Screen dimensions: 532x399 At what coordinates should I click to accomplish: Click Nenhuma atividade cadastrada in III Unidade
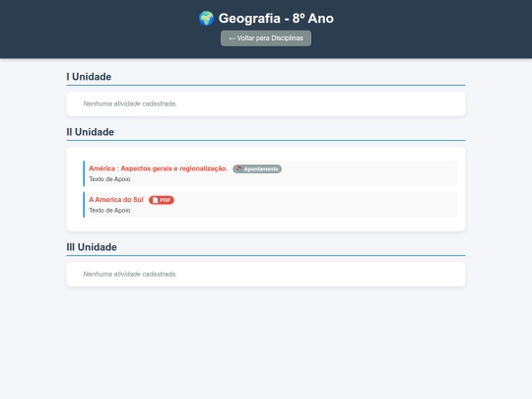(130, 274)
